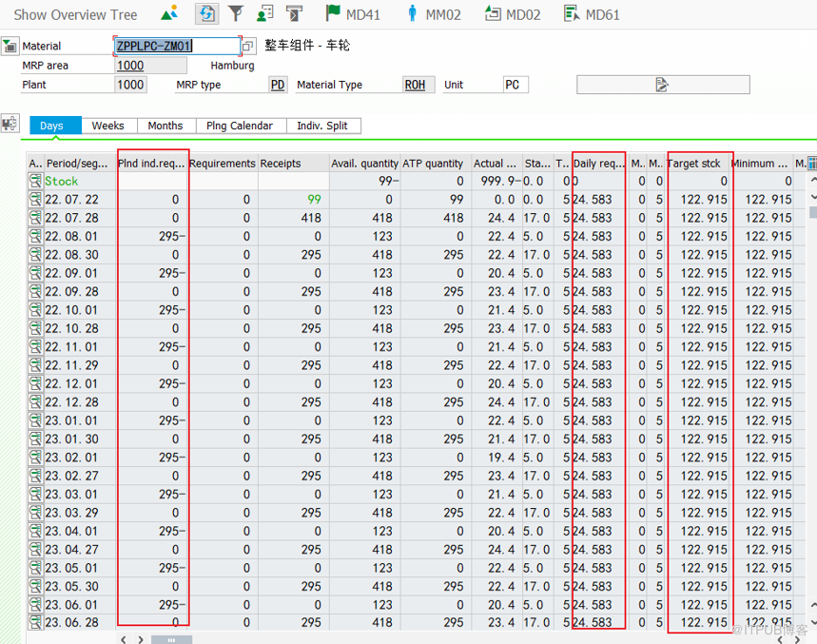Click the wide edit button right of Unit

(x=662, y=85)
